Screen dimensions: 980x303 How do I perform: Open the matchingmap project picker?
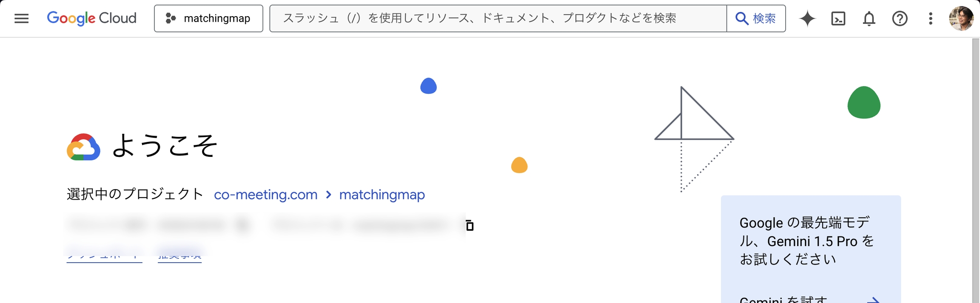coord(208,18)
